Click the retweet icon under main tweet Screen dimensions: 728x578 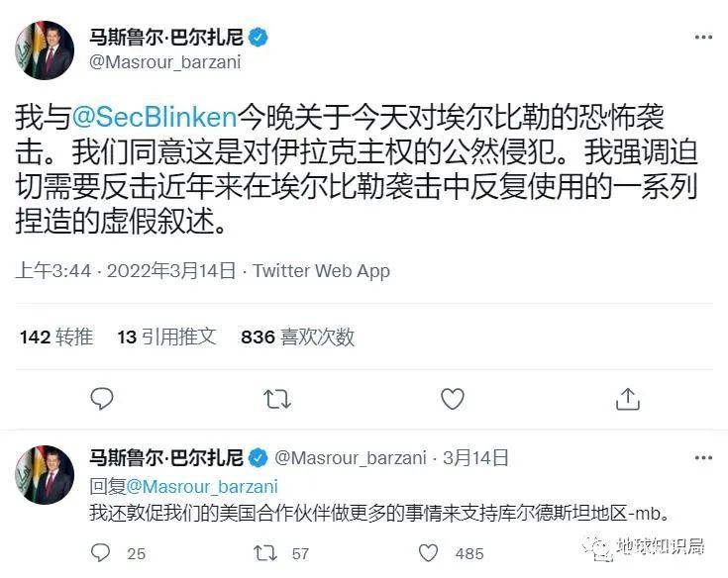pos(277,398)
